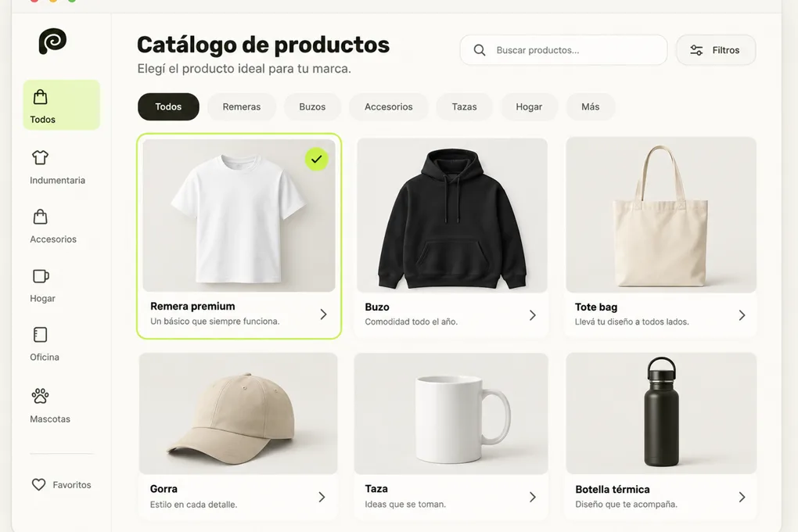Click the magnifying glass search icon
Image resolution: width=798 pixels, height=532 pixels.
[x=480, y=50]
